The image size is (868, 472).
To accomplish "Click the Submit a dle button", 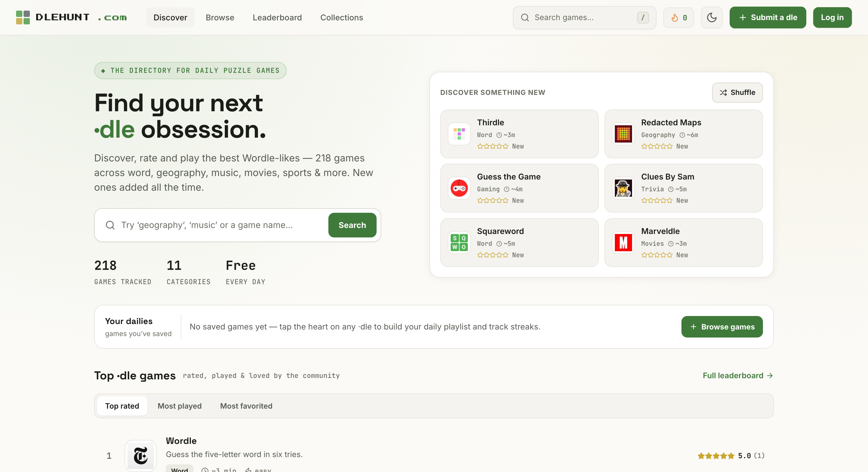I will pos(768,17).
